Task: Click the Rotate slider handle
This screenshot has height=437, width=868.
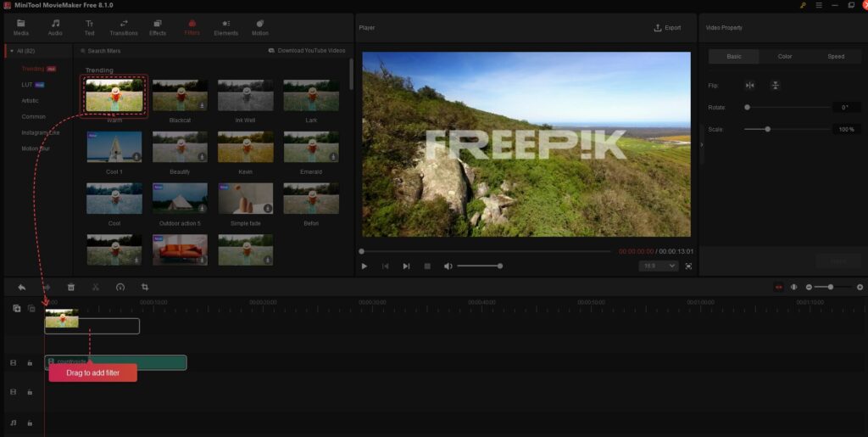Action: [748, 108]
